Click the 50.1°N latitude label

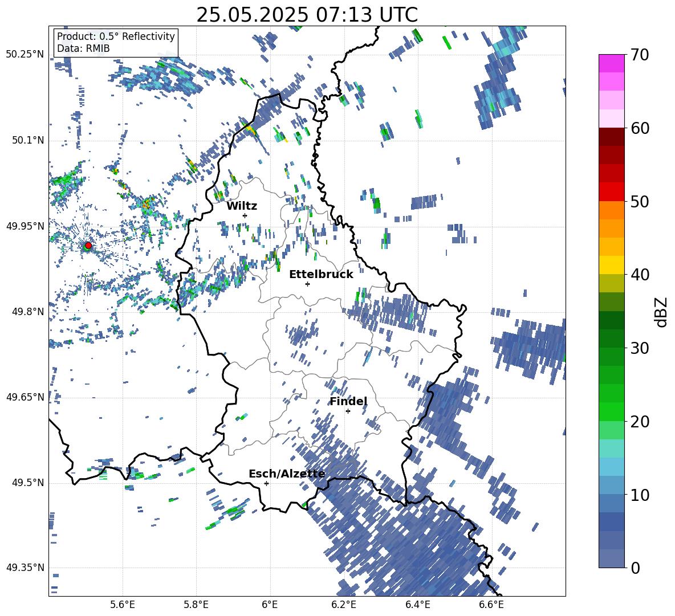coord(27,140)
